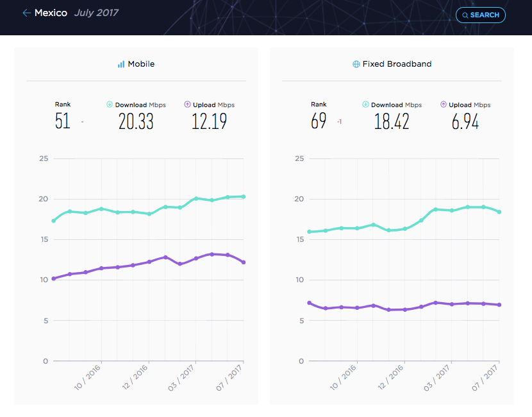The image size is (532, 417).
Task: Click Fixed Broadband 03 / 2017 axis label
Action: click(437, 377)
